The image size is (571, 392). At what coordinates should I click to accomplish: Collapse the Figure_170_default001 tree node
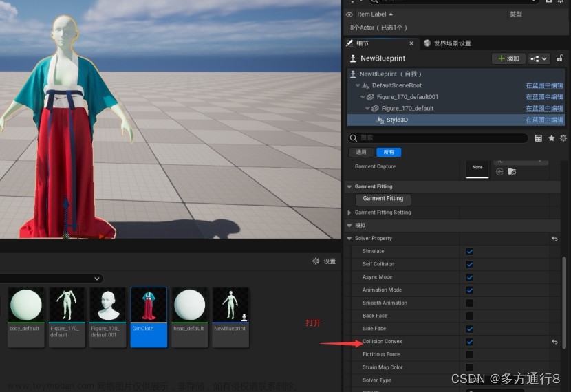pos(363,97)
